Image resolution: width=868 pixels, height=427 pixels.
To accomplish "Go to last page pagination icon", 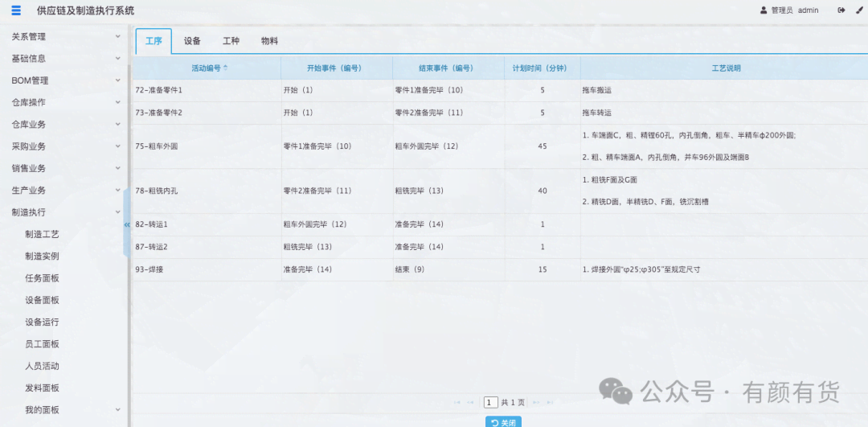I will point(551,402).
